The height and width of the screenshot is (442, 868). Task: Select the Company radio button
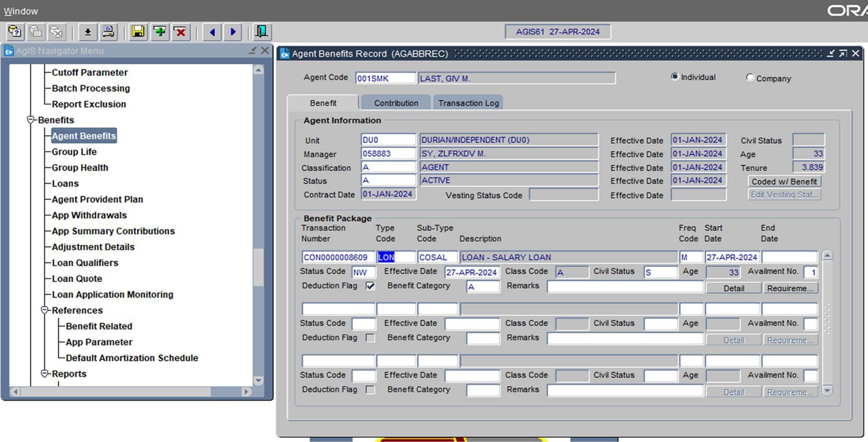(750, 78)
